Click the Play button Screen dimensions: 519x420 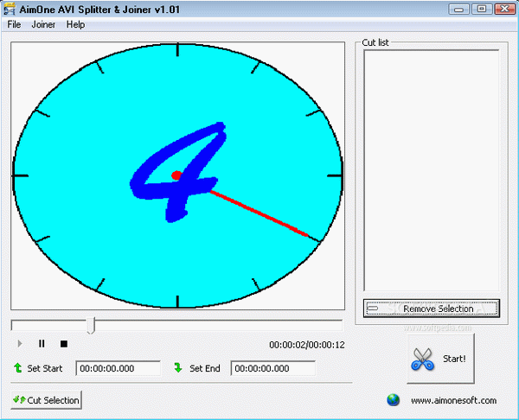tap(20, 344)
